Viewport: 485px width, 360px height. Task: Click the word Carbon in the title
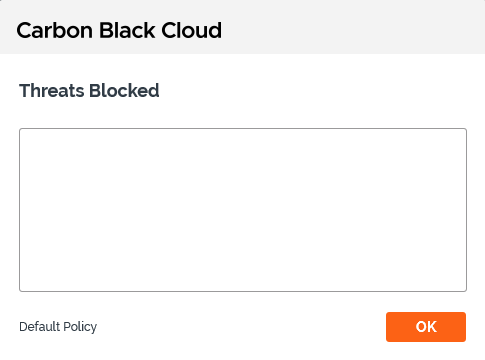[x=54, y=30]
